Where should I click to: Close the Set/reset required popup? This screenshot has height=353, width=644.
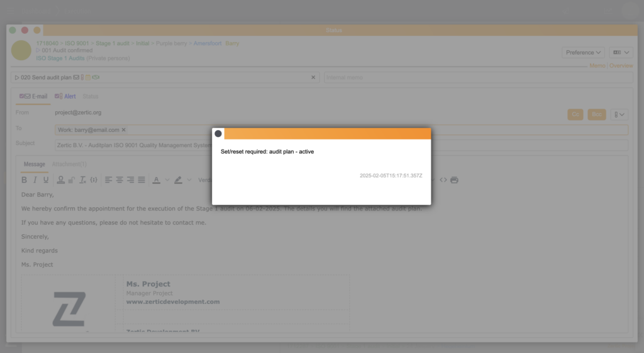click(218, 134)
